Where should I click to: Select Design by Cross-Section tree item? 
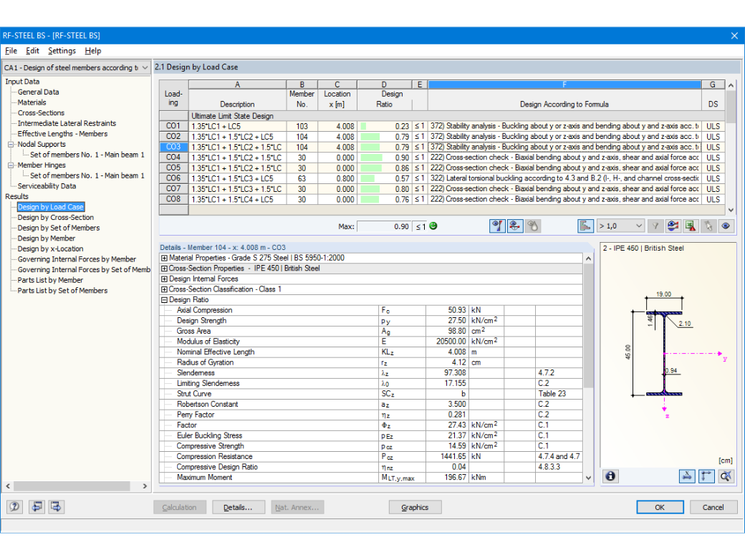[x=56, y=218]
